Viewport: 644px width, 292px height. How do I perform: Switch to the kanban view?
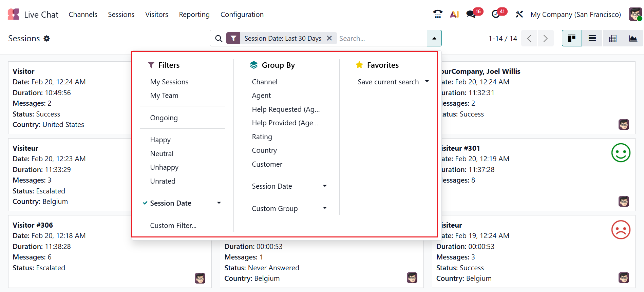point(572,38)
